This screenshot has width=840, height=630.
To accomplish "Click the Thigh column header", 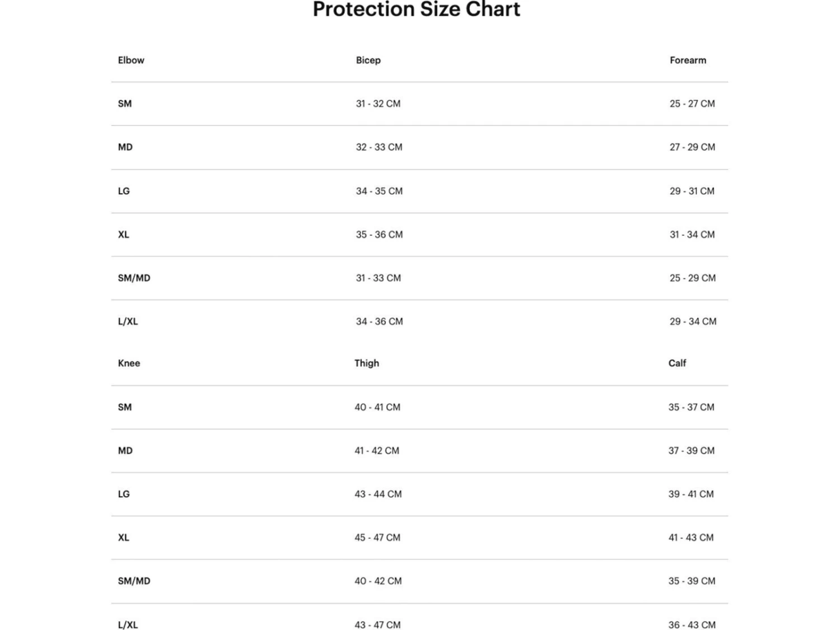I will [366, 363].
